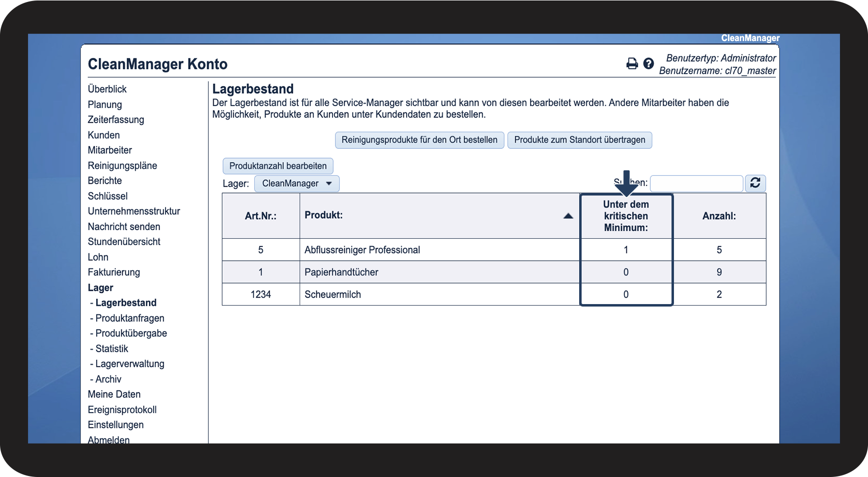The height and width of the screenshot is (477, 868).
Task: Open Statistik submenu item
Action: pyautogui.click(x=112, y=349)
